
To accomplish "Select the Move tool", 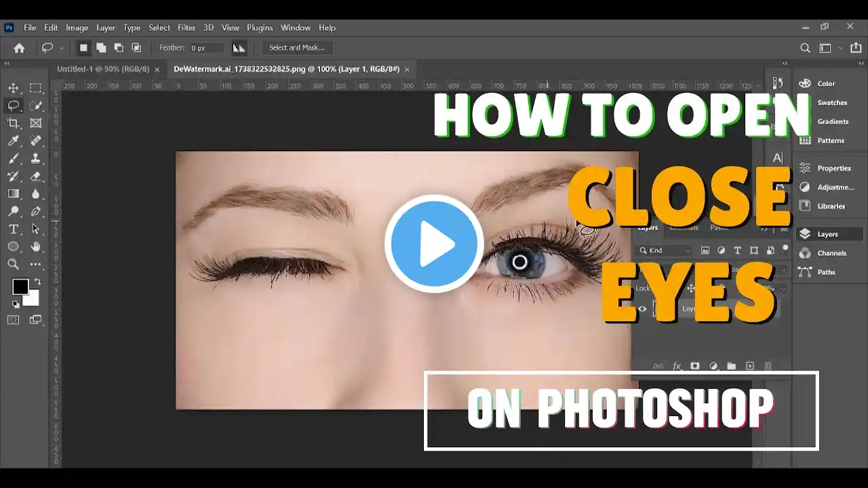I will point(14,88).
